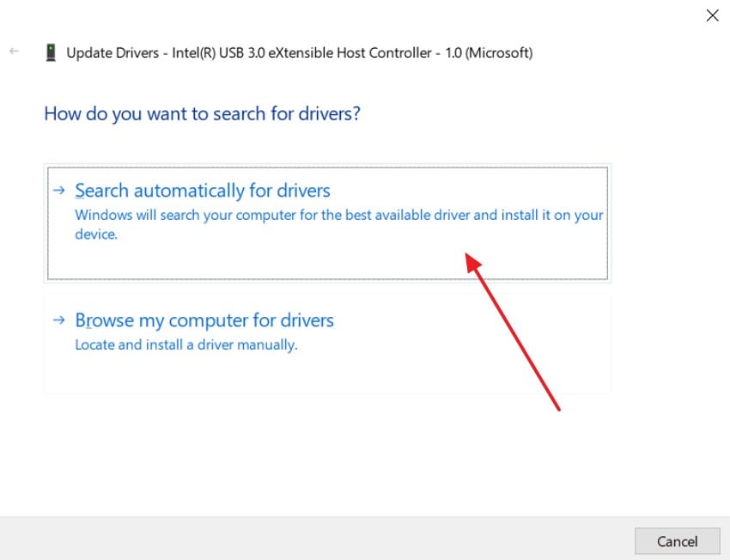Choose Search automatically for drivers
The image size is (730, 560).
pyautogui.click(x=327, y=223)
